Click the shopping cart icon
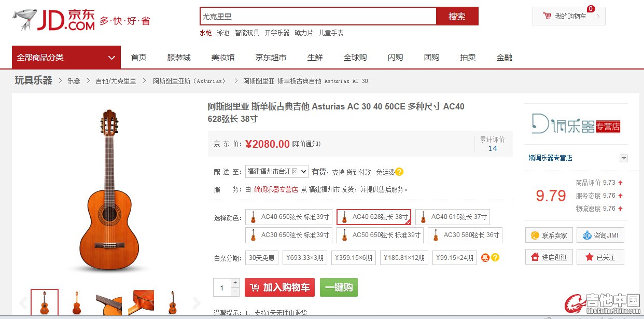Image resolution: width=644 pixels, height=319 pixels. (547, 16)
